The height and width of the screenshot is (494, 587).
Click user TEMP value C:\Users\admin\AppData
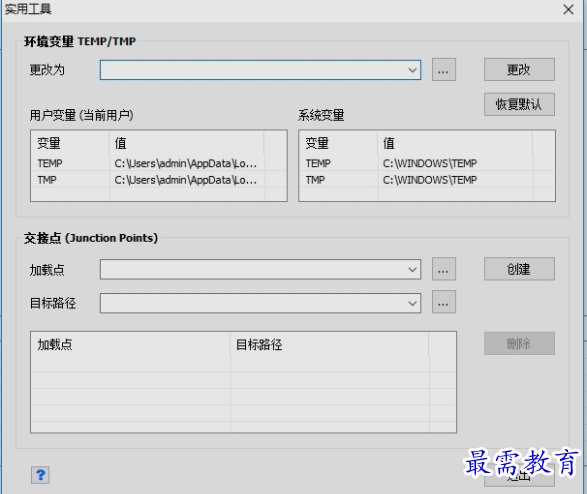pos(186,164)
